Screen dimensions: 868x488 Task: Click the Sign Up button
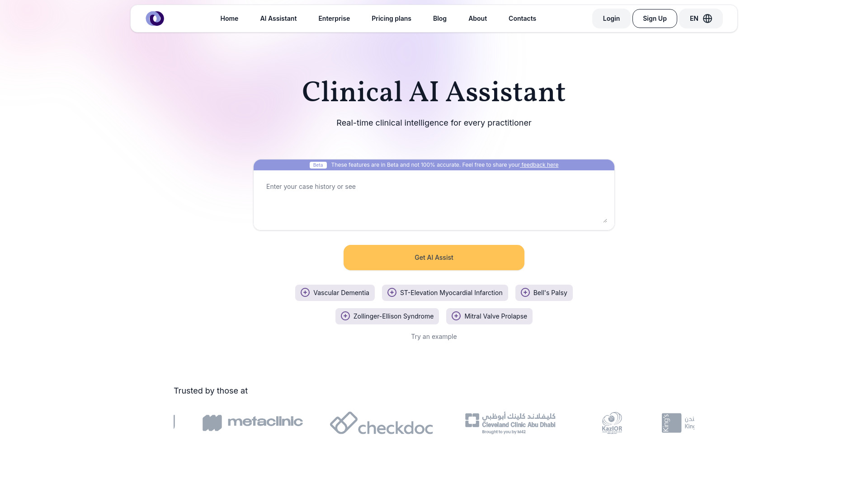tap(655, 19)
